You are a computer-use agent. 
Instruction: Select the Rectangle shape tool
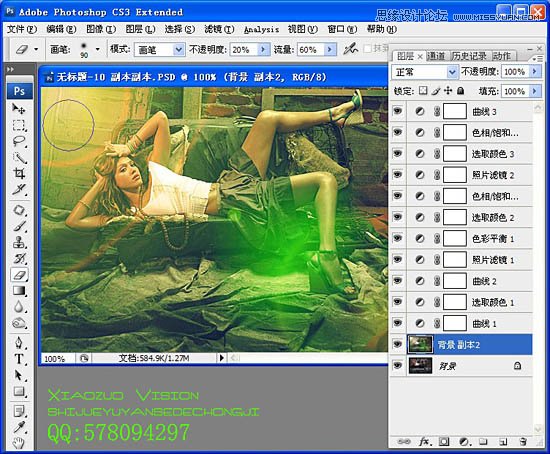18,391
